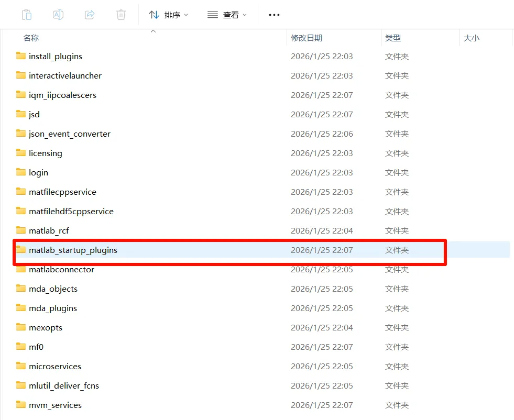
Task: Click the date 2026/1/25 22:06 of json_event_converter
Action: (x=322, y=134)
